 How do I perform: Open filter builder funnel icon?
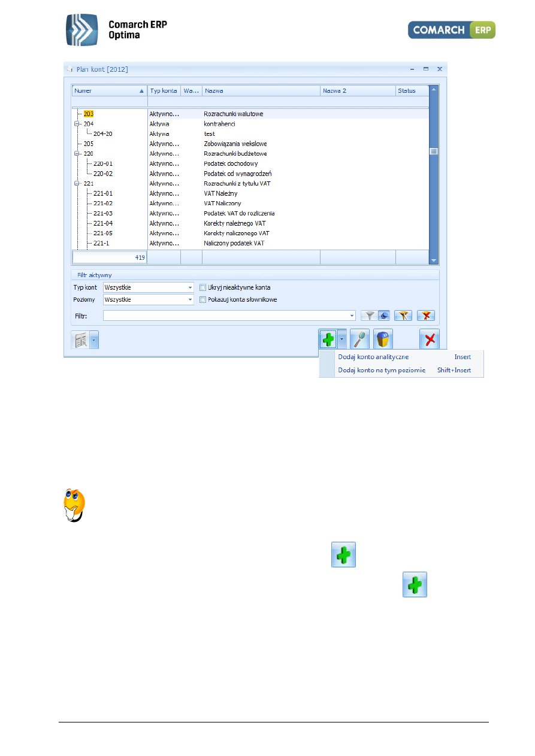(x=406, y=315)
